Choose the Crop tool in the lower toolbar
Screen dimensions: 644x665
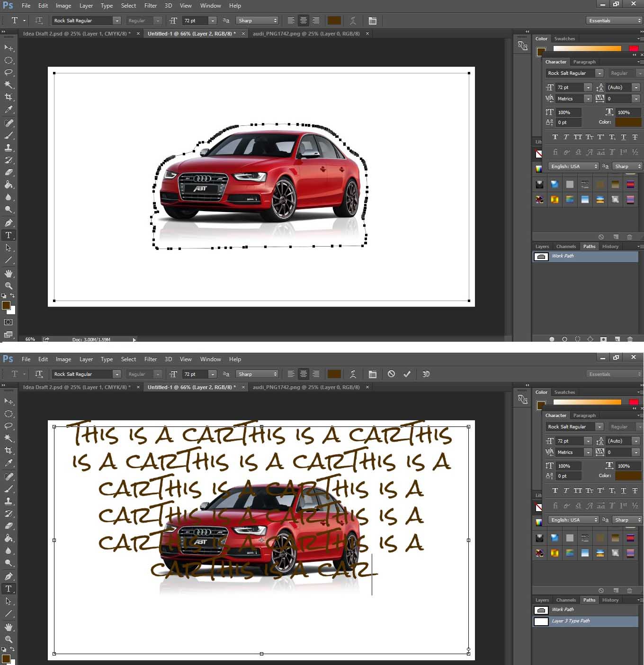[9, 451]
